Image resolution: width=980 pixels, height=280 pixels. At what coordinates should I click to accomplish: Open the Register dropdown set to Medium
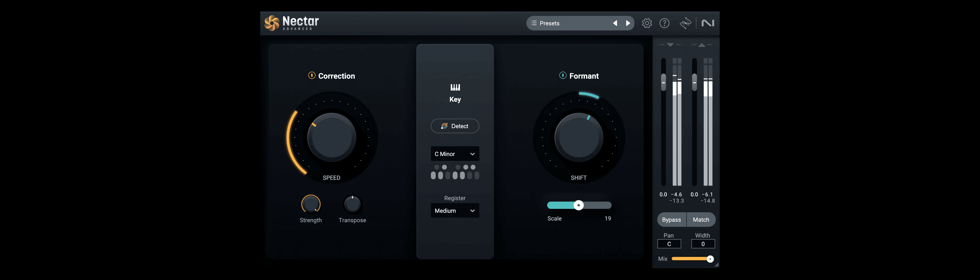[x=455, y=210]
